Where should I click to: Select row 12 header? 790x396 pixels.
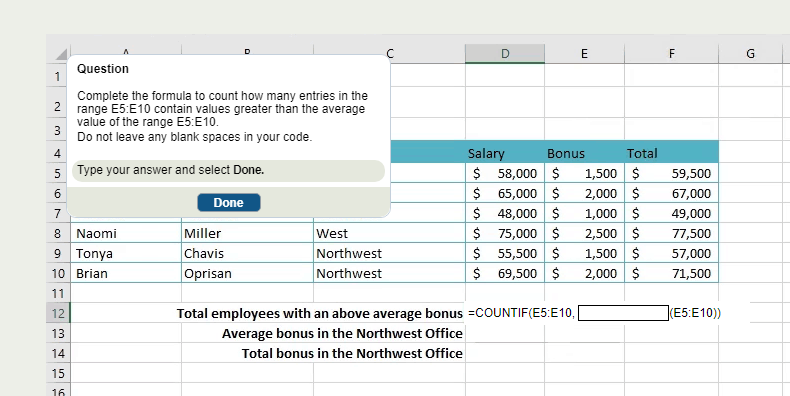58,313
